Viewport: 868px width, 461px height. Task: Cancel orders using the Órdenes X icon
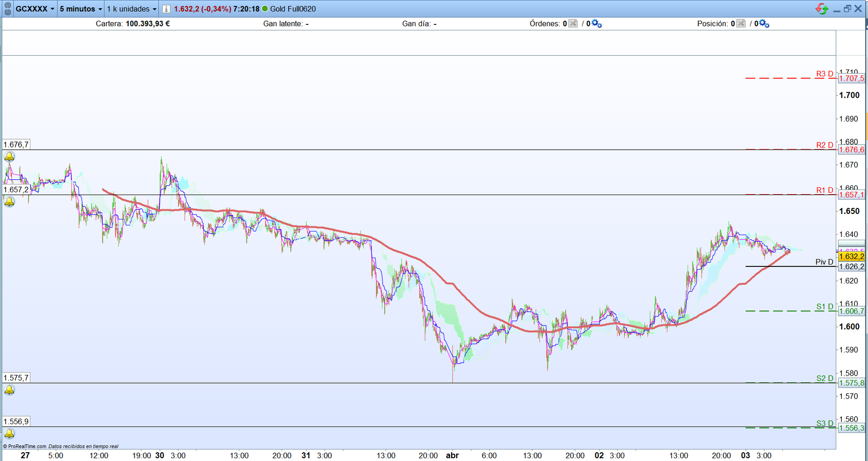tap(573, 24)
